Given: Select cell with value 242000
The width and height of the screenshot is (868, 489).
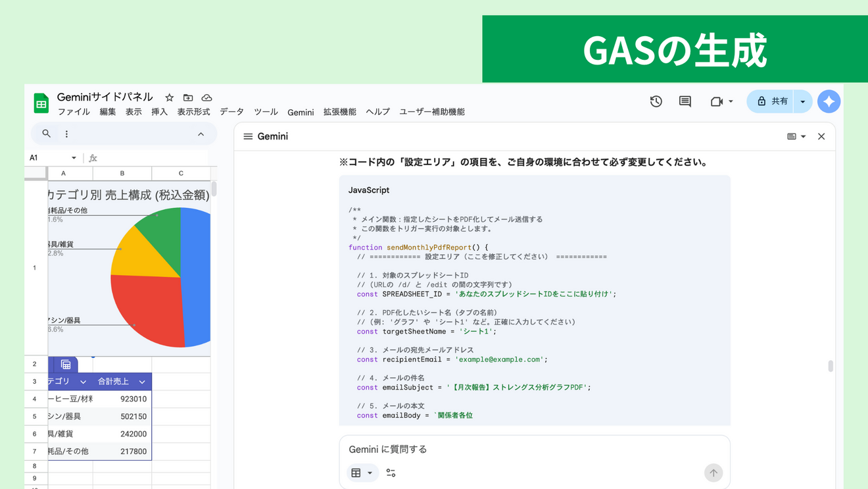Looking at the screenshot, I should 122,434.
